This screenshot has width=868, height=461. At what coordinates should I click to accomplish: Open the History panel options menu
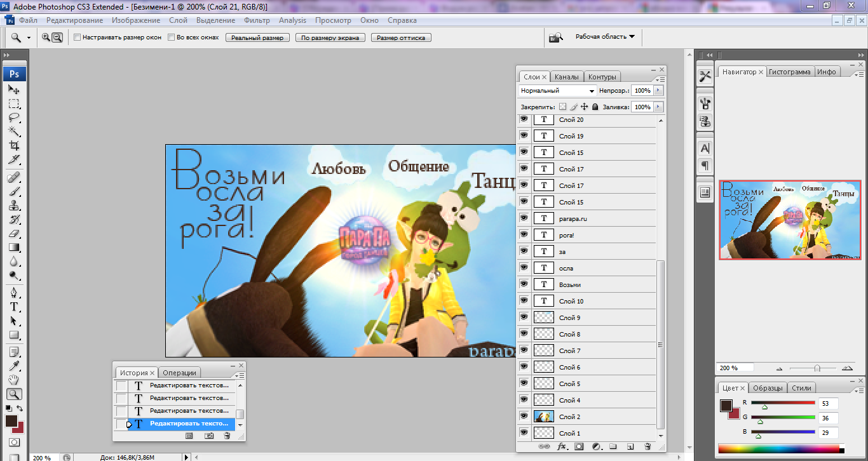(240, 376)
